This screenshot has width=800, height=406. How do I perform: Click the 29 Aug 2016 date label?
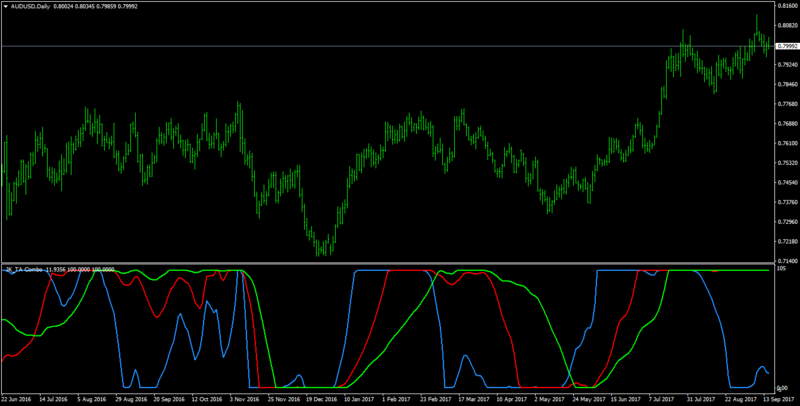pyautogui.click(x=130, y=399)
